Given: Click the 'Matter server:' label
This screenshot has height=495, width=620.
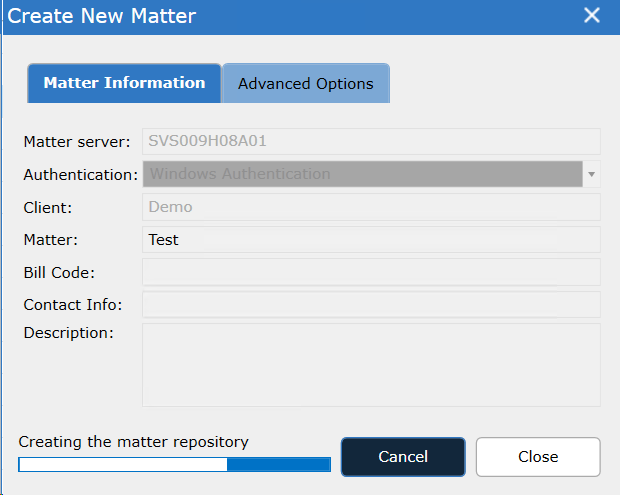Looking at the screenshot, I should pos(77,142).
